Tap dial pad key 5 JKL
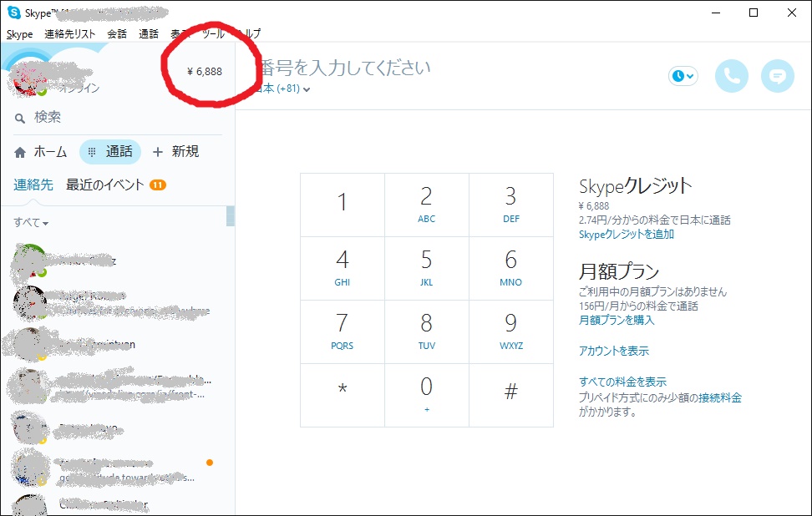812x516 pixels. coord(427,269)
